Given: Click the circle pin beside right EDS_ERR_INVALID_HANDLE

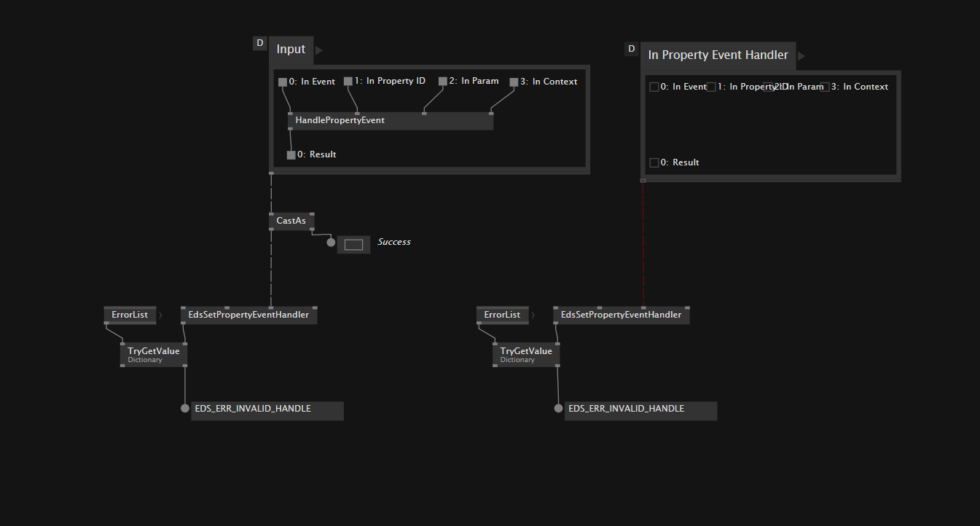Looking at the screenshot, I should pos(558,408).
